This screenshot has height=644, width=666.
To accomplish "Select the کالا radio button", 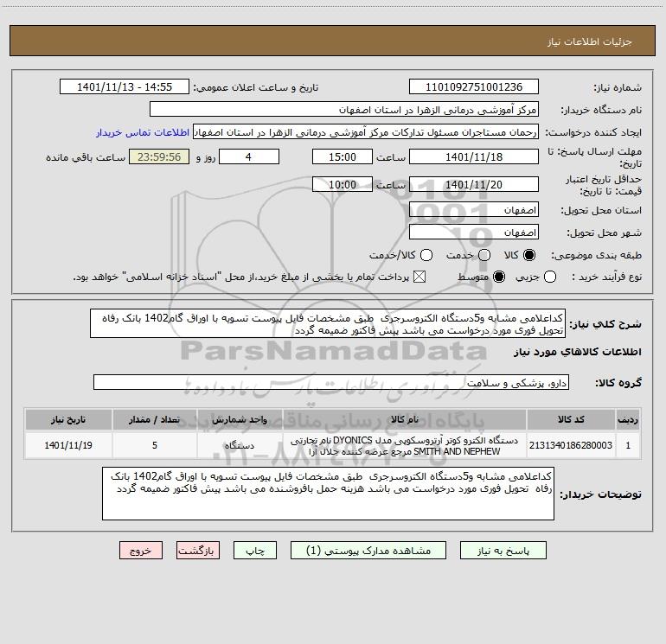I will (529, 255).
